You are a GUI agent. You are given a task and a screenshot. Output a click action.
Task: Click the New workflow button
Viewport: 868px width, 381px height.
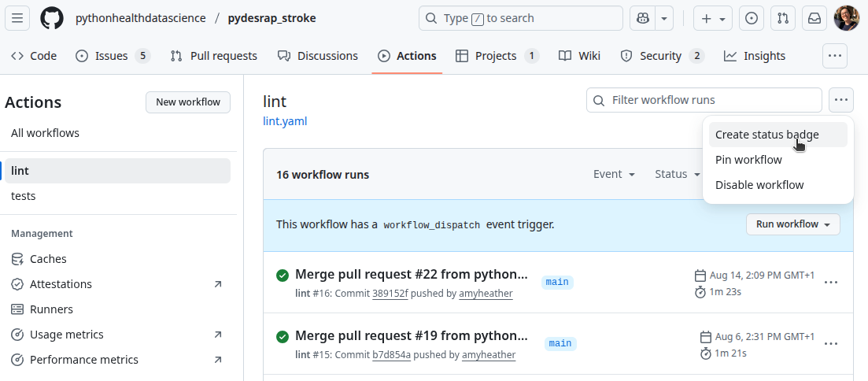[x=188, y=102]
